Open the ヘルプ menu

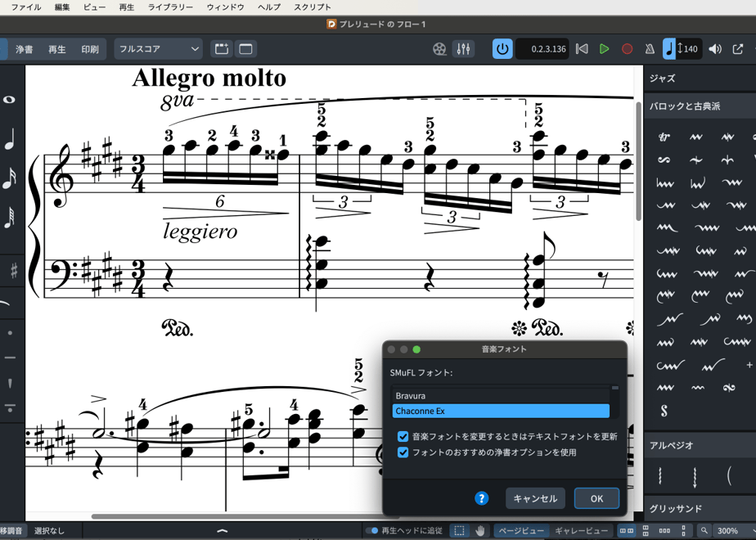click(269, 7)
